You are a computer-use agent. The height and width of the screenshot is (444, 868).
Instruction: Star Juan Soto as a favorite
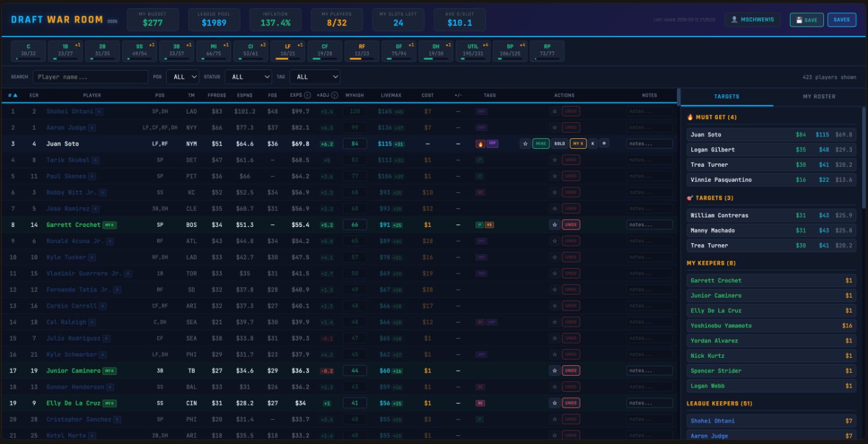pyautogui.click(x=525, y=144)
